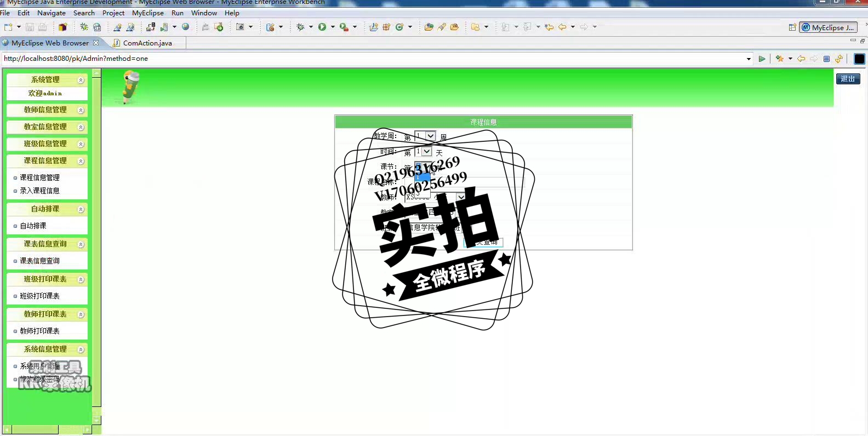
Task: Click the Open Perspective icon
Action: [x=792, y=27]
